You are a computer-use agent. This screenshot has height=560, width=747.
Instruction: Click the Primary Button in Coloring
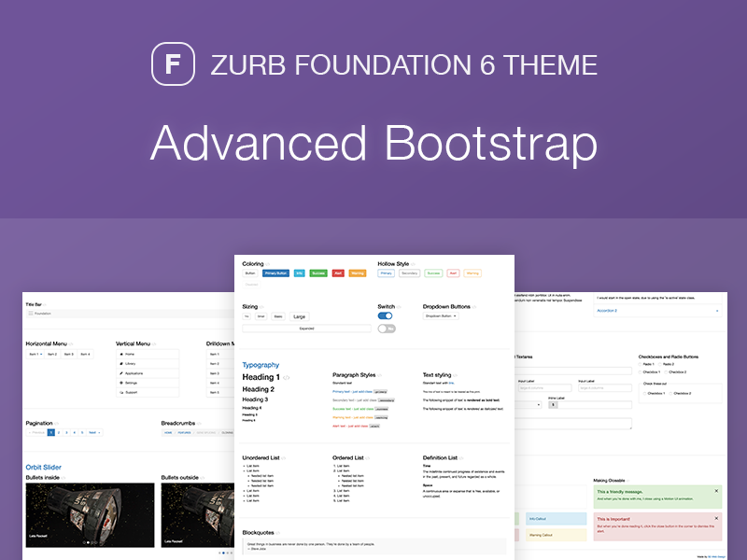coord(275,273)
